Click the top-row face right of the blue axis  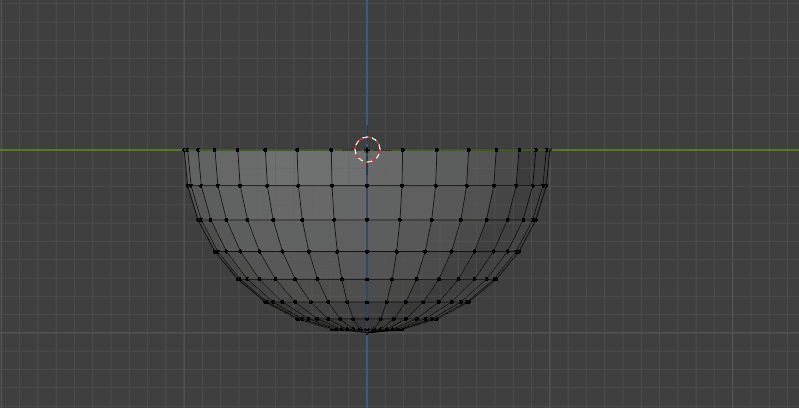pos(385,167)
